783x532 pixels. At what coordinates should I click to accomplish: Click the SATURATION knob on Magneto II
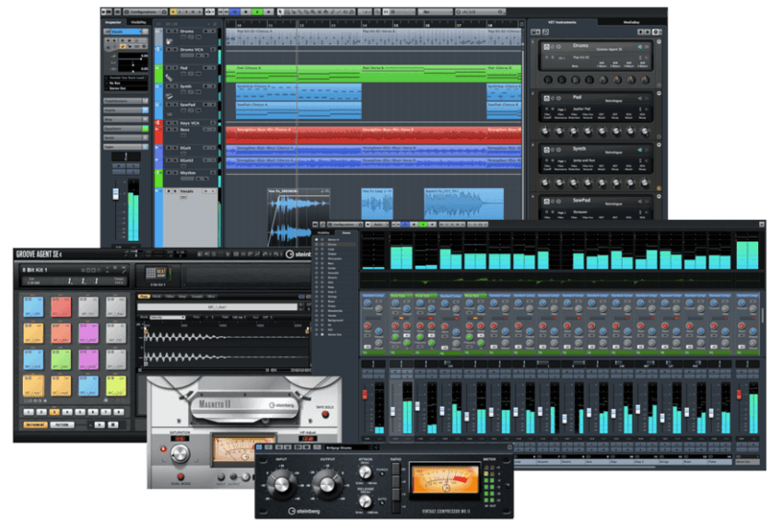coord(181,454)
